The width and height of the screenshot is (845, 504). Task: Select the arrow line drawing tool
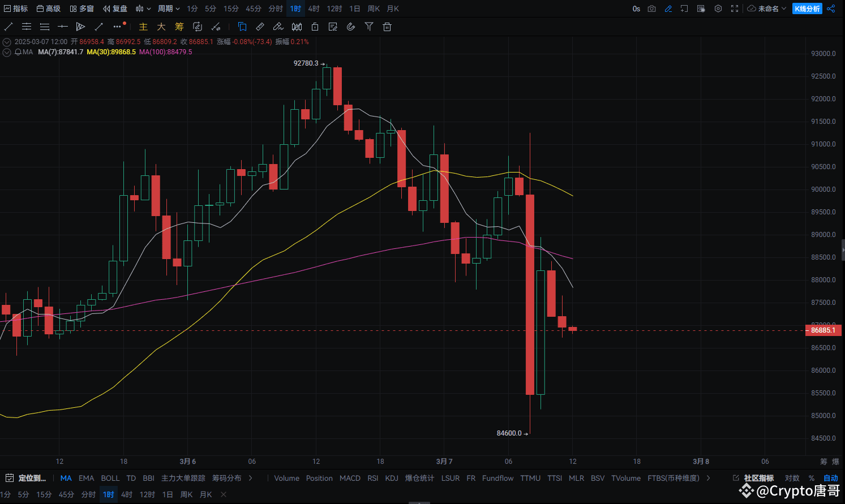(x=98, y=27)
